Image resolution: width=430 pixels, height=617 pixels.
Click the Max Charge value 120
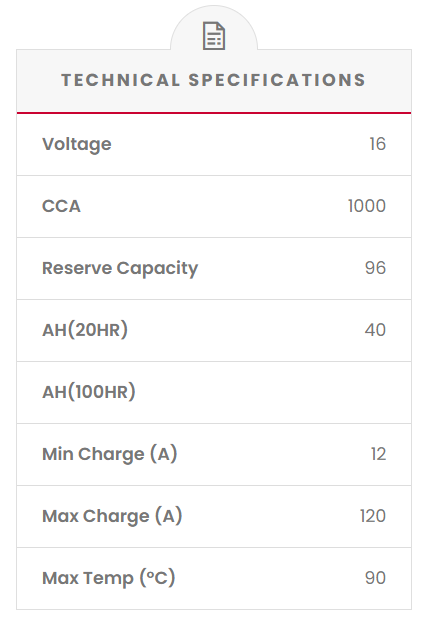coord(373,516)
